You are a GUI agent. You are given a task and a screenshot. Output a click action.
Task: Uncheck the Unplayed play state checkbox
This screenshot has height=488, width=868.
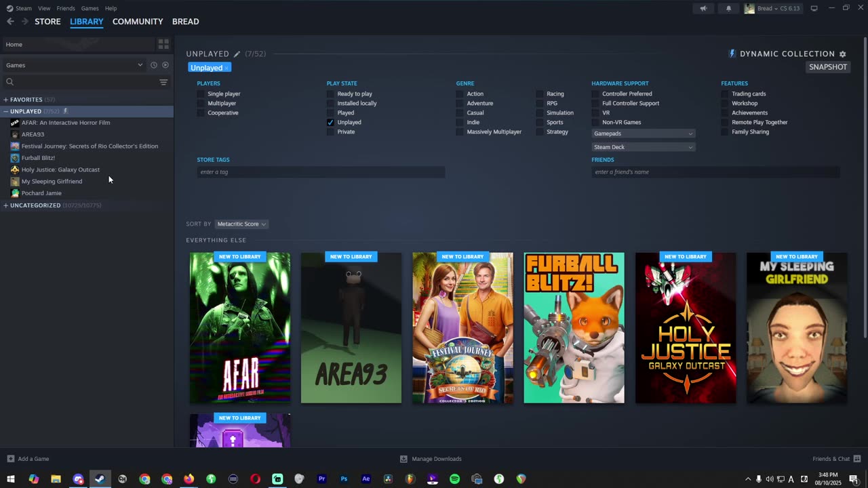pyautogui.click(x=330, y=123)
